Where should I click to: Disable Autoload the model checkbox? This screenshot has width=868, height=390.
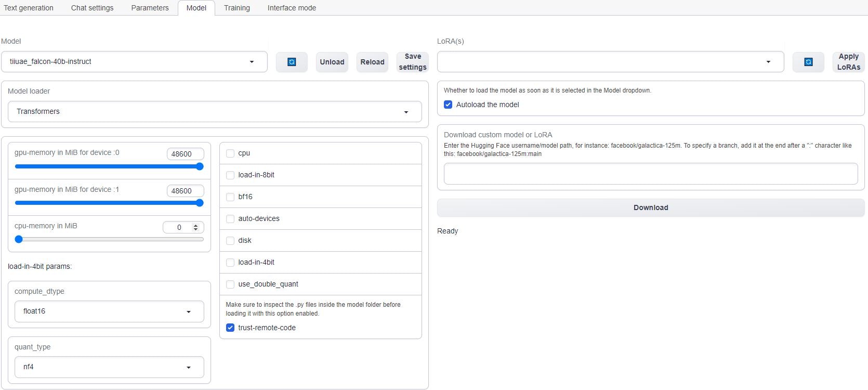coord(448,105)
